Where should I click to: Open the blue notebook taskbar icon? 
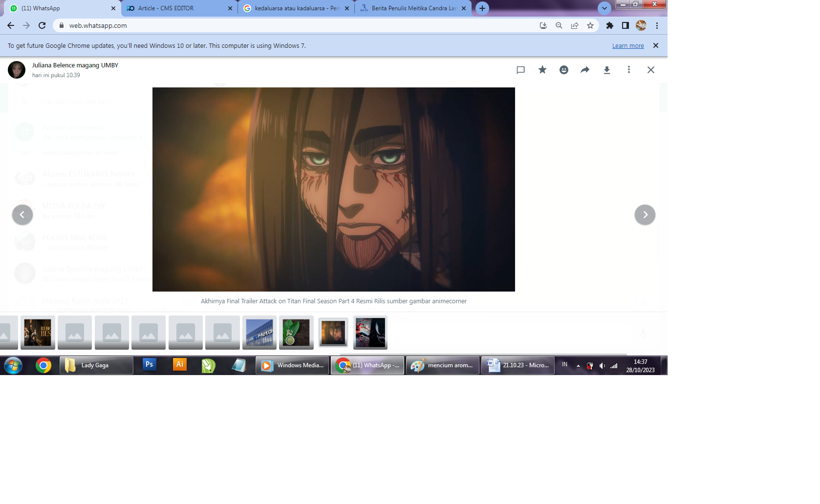238,365
